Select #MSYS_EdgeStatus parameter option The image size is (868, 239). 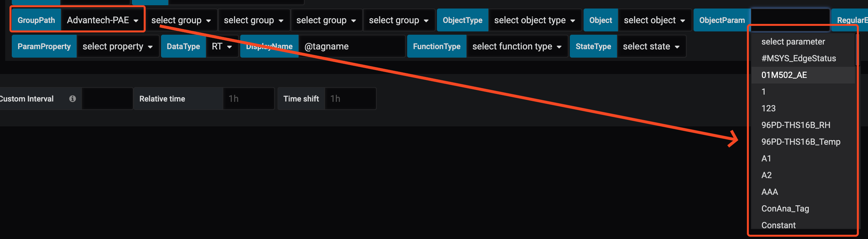coord(798,58)
